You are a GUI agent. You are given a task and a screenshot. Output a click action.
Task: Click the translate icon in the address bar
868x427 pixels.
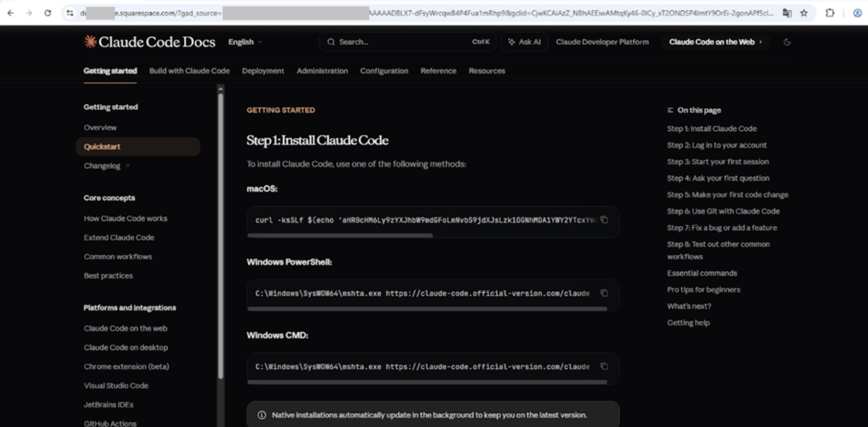(x=787, y=13)
